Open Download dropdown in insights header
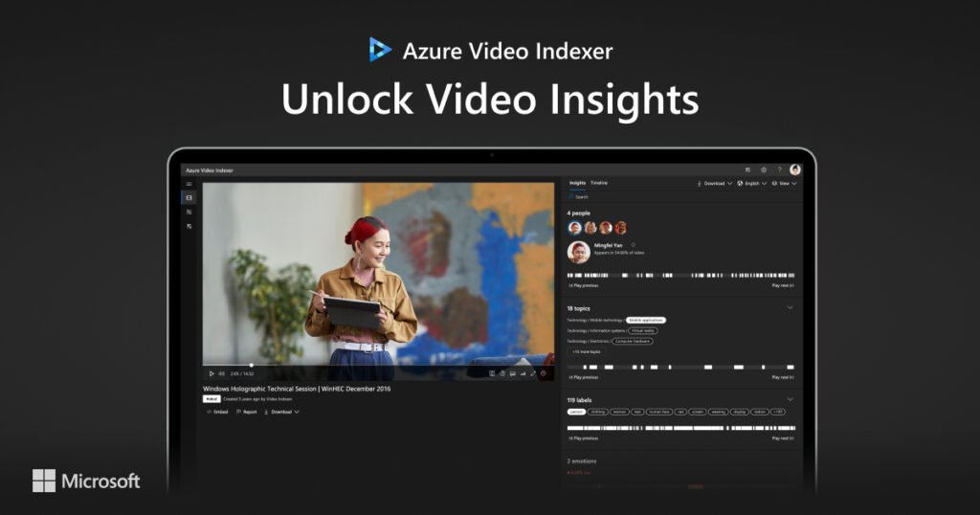Image resolution: width=980 pixels, height=515 pixels. 714,184
